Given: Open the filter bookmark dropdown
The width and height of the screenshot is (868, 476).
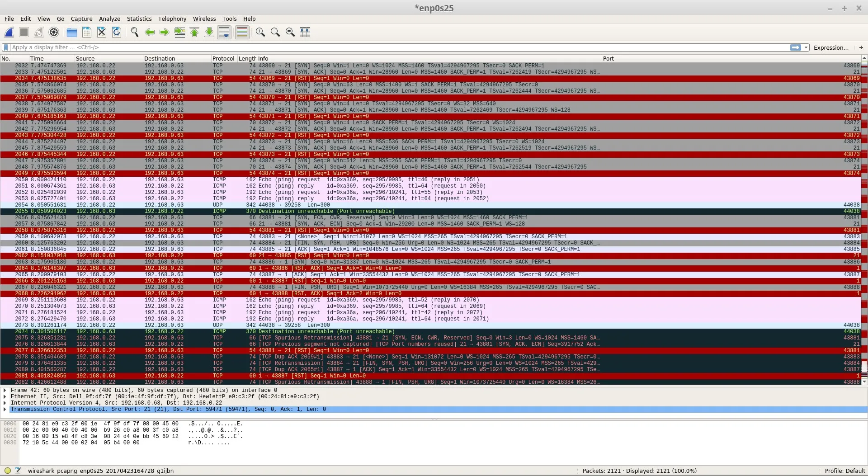Looking at the screenshot, I should [5, 47].
